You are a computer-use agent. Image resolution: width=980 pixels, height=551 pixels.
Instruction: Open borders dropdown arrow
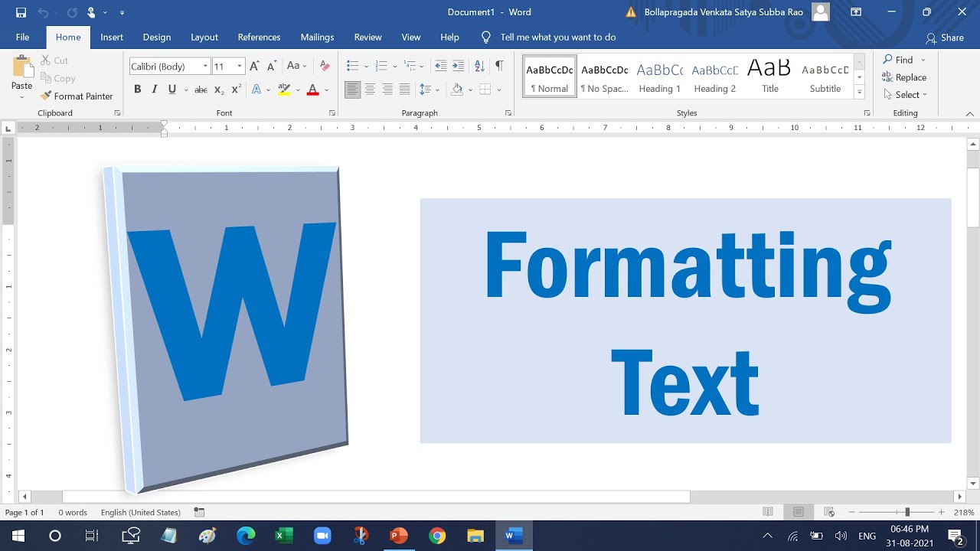(x=499, y=90)
